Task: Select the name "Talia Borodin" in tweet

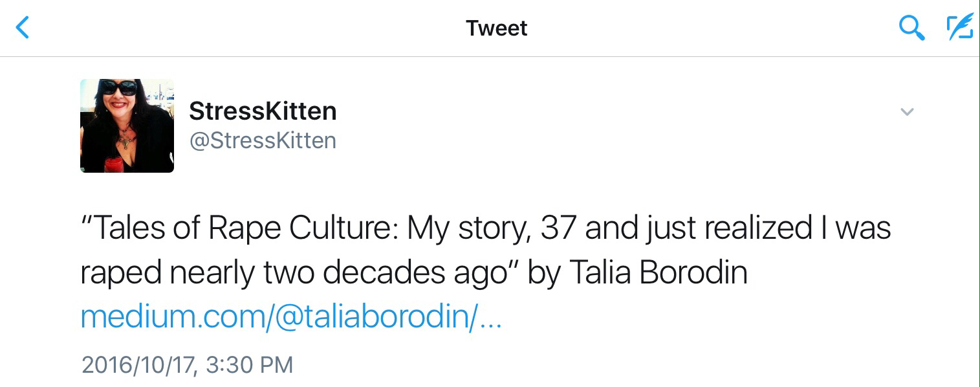Action: click(x=658, y=273)
